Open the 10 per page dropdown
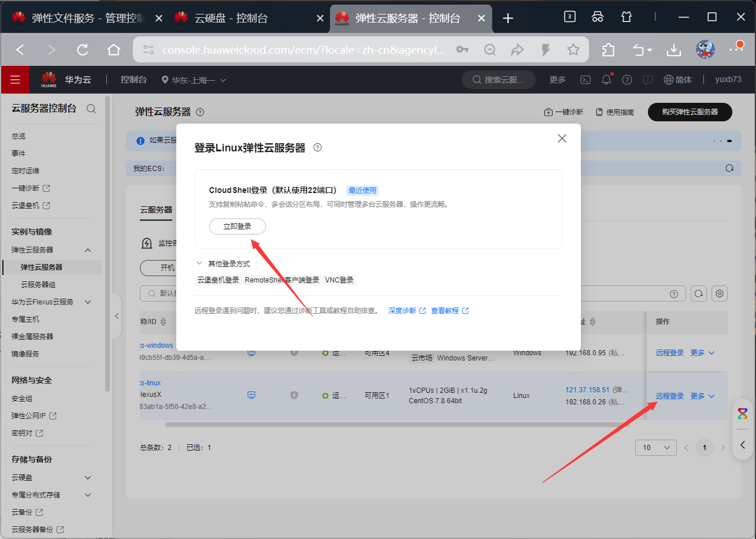Screen dimensions: 756x539 tap(656, 448)
